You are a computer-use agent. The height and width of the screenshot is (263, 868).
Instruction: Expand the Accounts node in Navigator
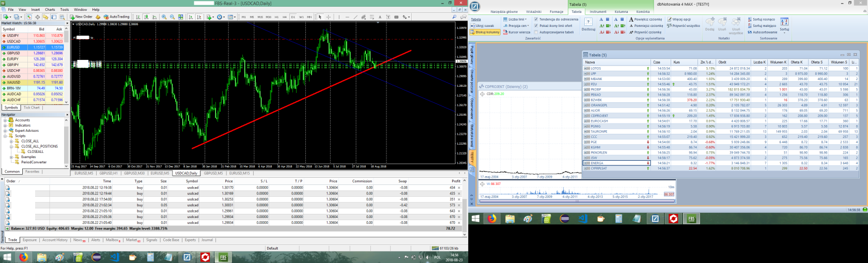[x=5, y=120]
